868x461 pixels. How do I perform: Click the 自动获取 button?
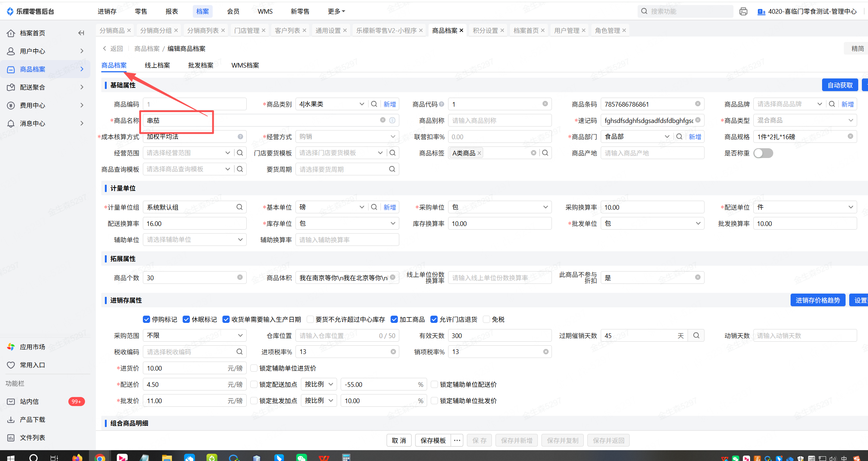840,85
